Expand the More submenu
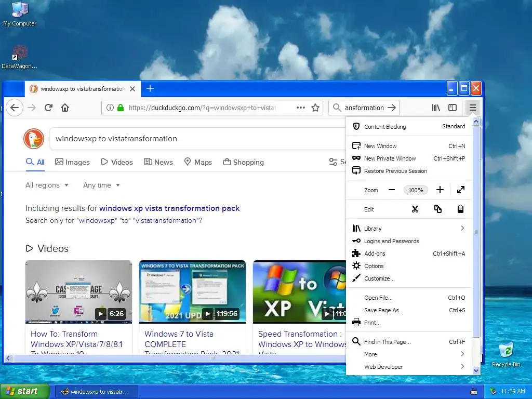The height and width of the screenshot is (399, 532). [409, 354]
